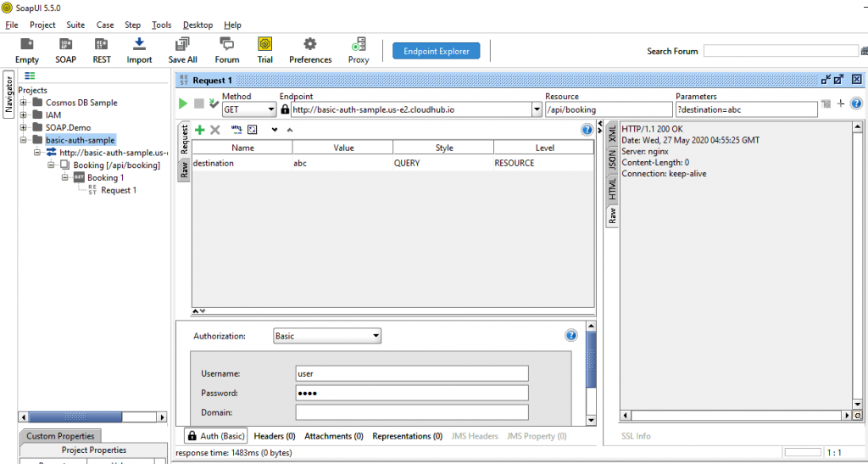Open the Desktop menu
This screenshot has width=868, height=464.
click(x=198, y=25)
